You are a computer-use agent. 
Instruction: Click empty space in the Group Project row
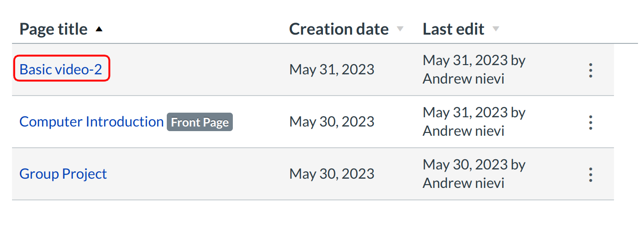(199, 174)
